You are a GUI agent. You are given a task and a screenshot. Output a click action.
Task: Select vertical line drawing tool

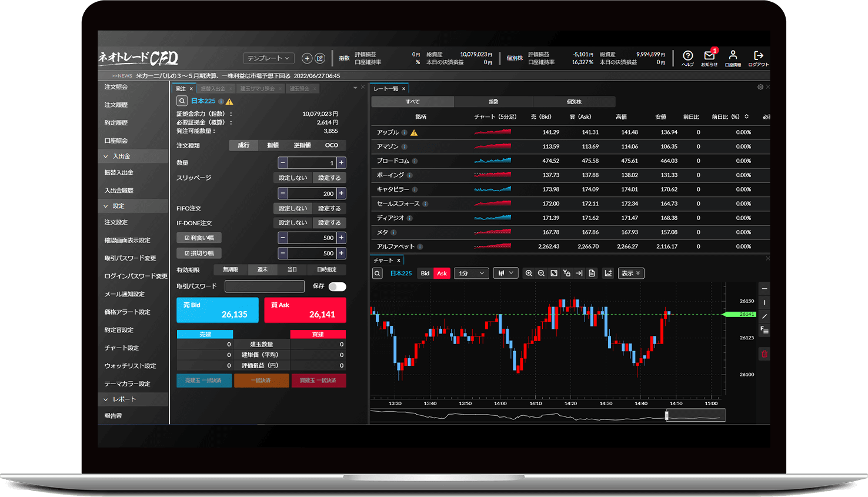(x=764, y=302)
